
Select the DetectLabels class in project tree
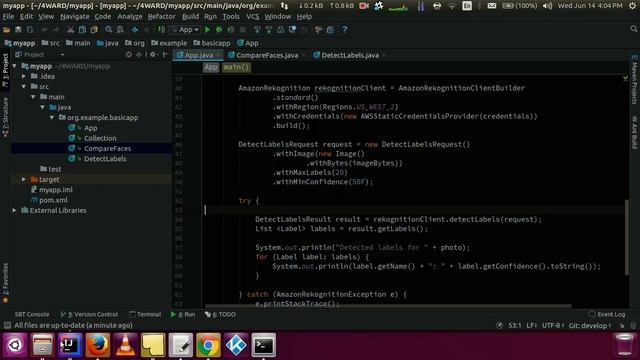[x=105, y=159]
